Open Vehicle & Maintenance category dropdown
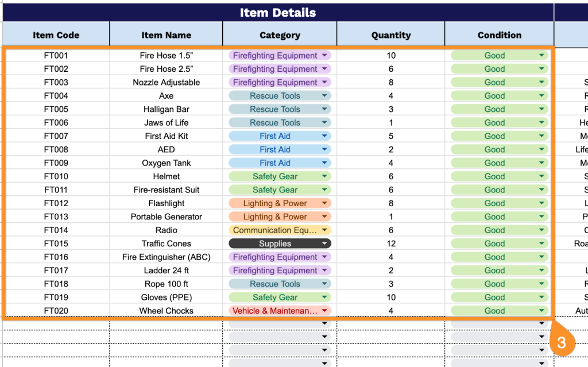588x367 pixels. [324, 311]
